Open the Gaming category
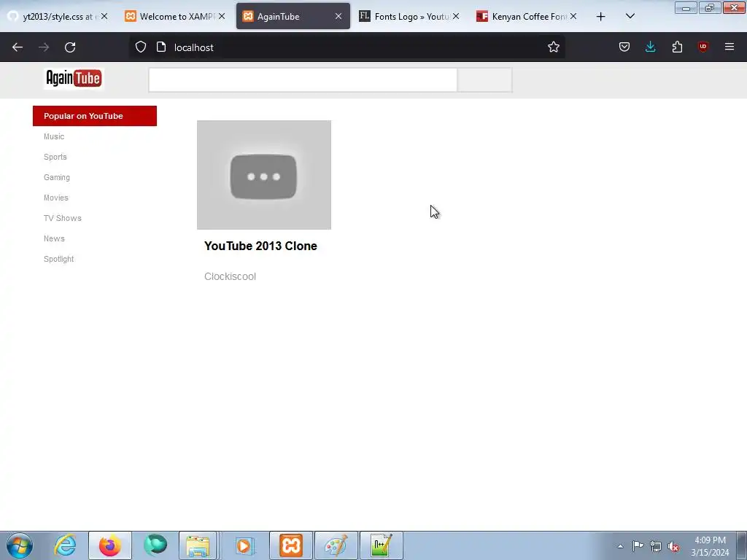The height and width of the screenshot is (560, 747). pos(57,178)
